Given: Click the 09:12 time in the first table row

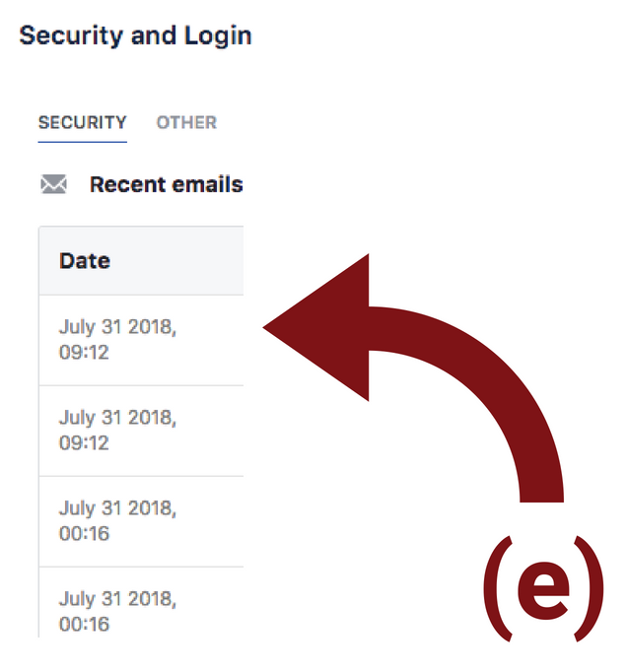Looking at the screenshot, I should click(x=84, y=353).
